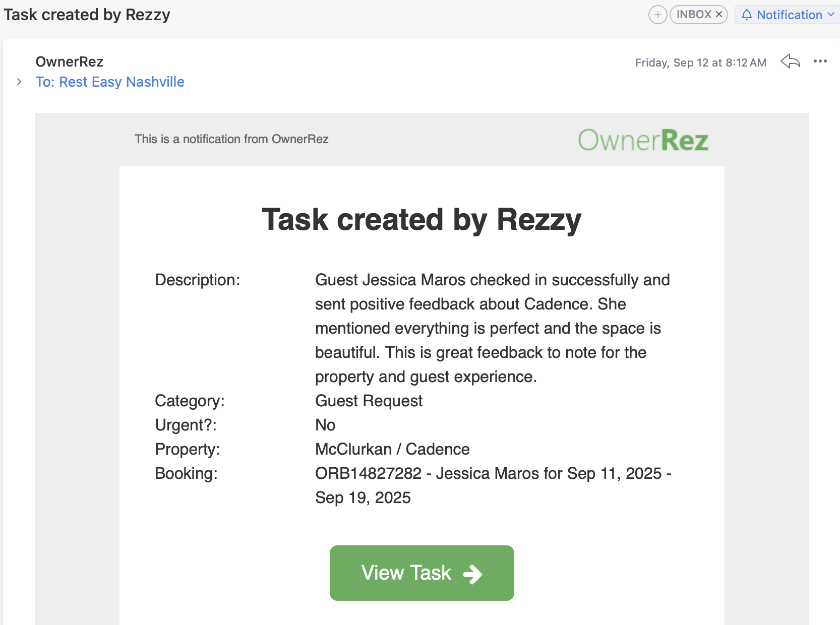Click the McClurkan / Cadence property value
The height and width of the screenshot is (625, 840).
point(392,449)
